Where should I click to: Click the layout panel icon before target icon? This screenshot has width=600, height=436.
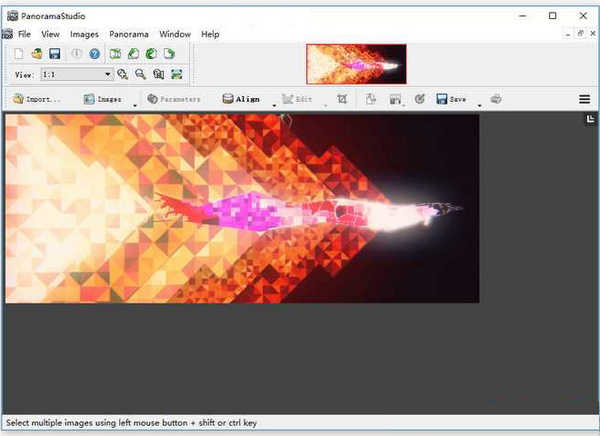coord(395,100)
